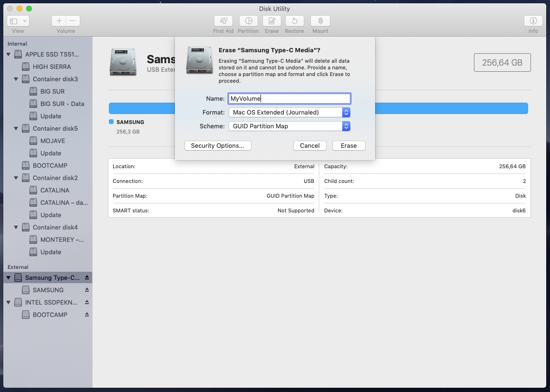Select the internal BOOTCAMP volume

(x=48, y=165)
